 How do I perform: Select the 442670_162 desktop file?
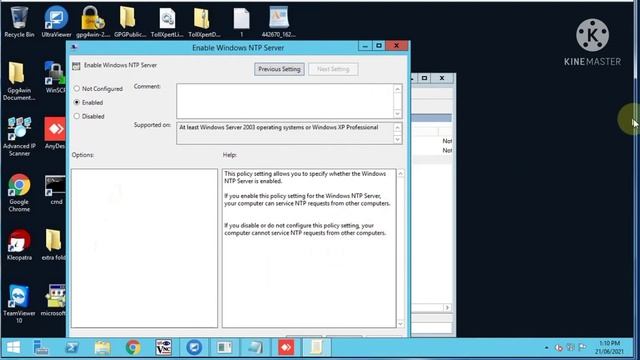pos(279,22)
